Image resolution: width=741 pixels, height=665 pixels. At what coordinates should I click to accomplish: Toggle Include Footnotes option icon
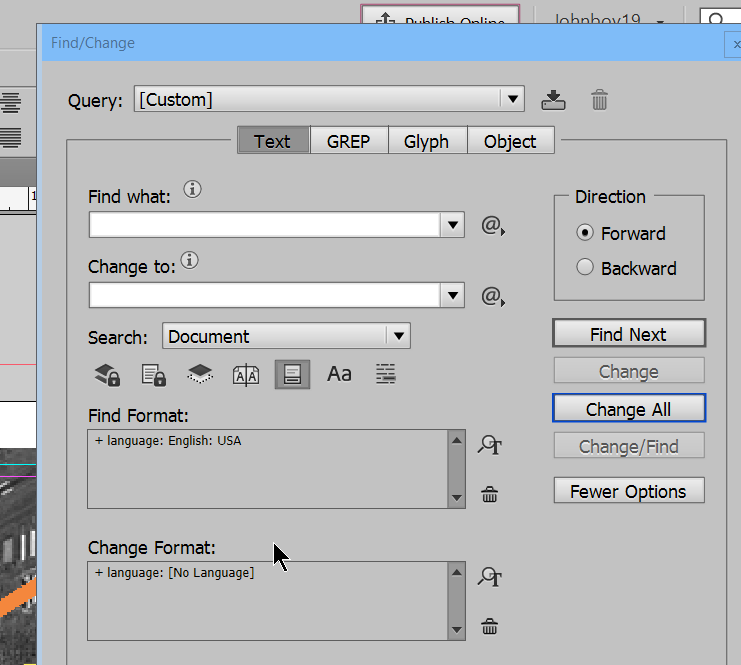(293, 374)
